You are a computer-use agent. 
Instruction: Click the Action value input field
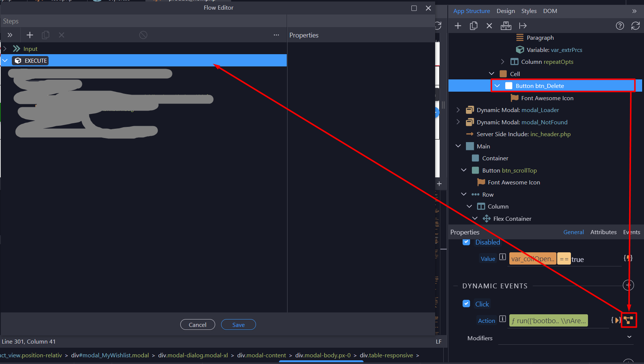[x=548, y=321]
